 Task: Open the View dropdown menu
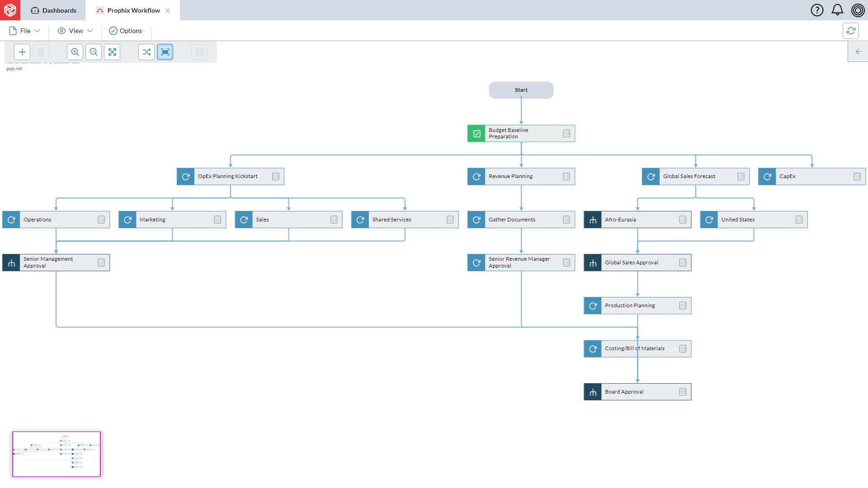click(x=75, y=31)
